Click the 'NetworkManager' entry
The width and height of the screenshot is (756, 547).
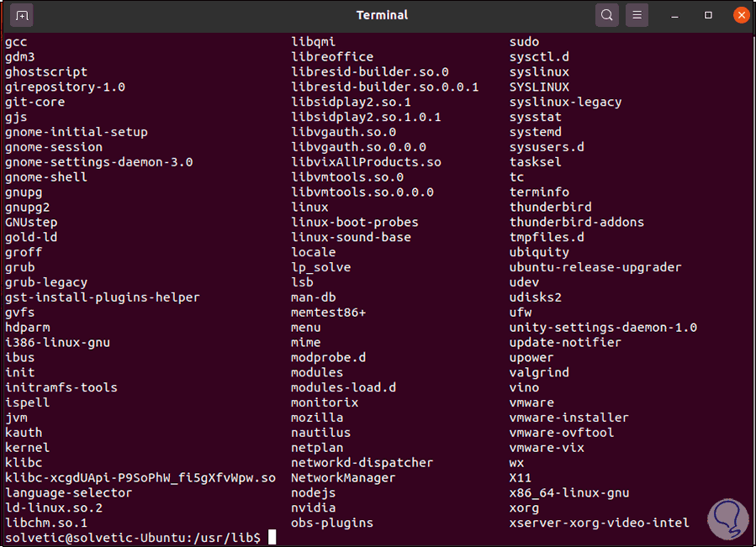click(343, 478)
